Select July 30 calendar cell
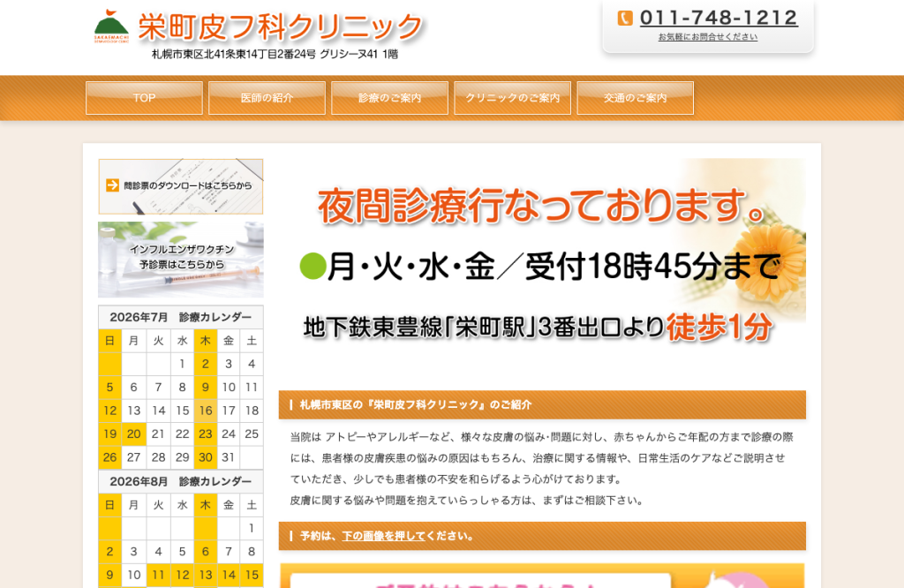 tap(205, 457)
